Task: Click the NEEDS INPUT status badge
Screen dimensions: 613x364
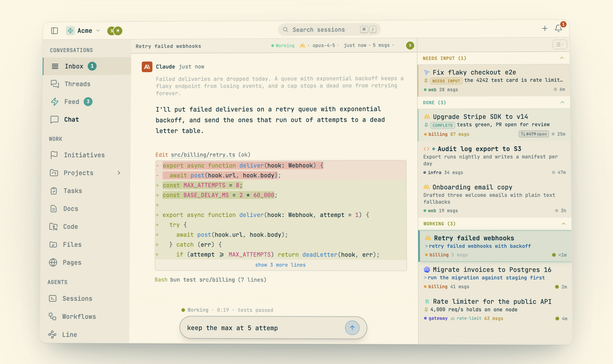Action: (x=446, y=81)
